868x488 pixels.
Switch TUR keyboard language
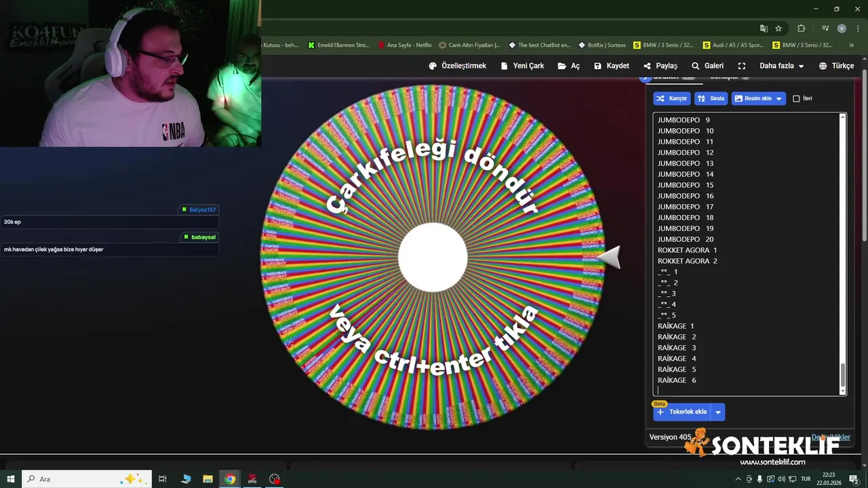(x=806, y=479)
